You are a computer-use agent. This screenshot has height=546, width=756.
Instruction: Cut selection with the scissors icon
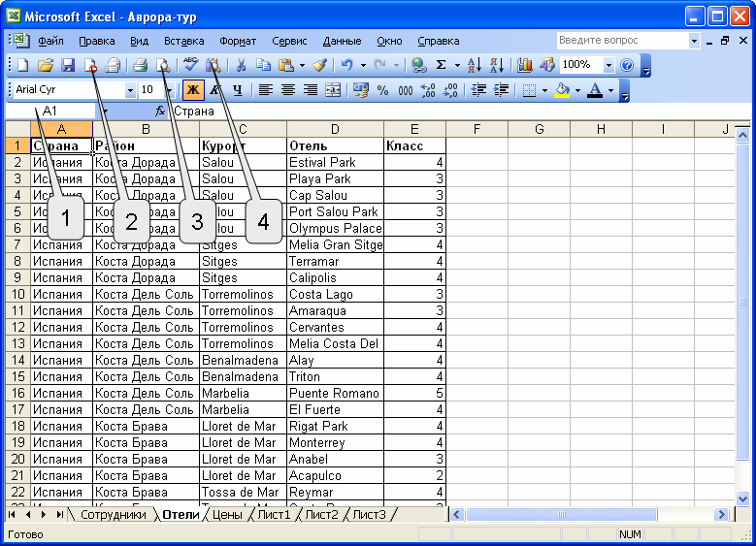click(241, 65)
